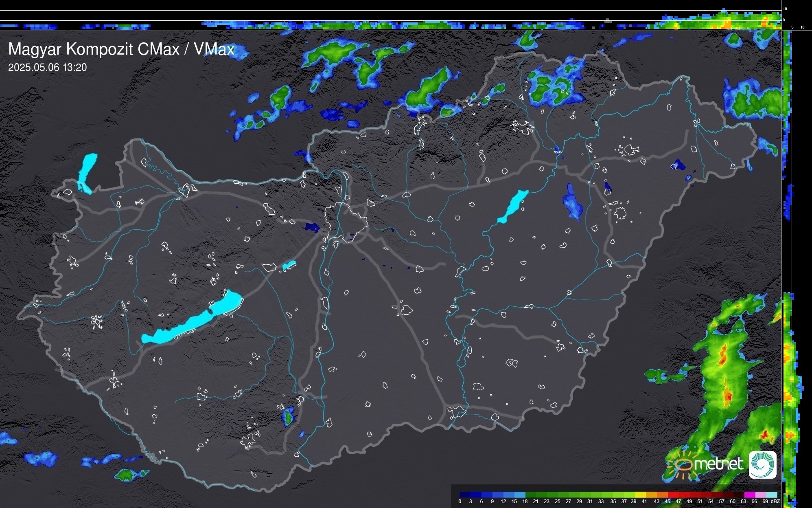The width and height of the screenshot is (812, 508).
Task: Click the teal swirl logo icon
Action: click(x=762, y=464)
